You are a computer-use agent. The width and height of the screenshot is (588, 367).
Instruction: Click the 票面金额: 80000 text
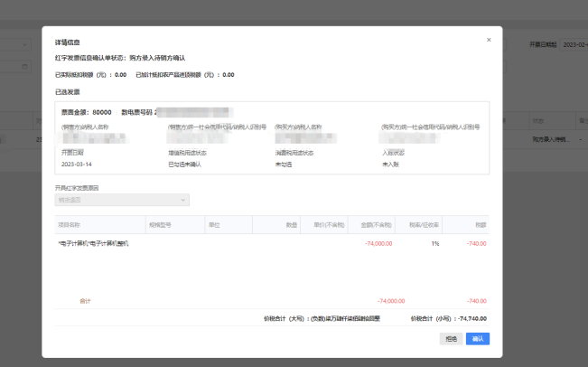[x=86, y=112]
